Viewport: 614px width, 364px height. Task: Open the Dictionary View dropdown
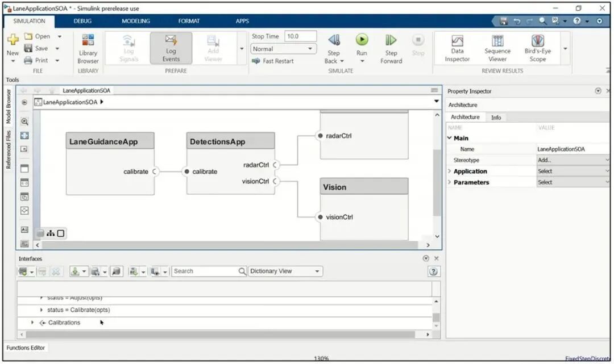(x=285, y=271)
